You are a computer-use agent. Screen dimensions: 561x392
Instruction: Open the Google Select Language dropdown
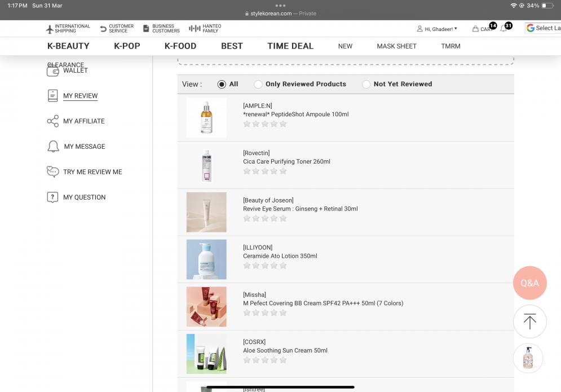(543, 28)
